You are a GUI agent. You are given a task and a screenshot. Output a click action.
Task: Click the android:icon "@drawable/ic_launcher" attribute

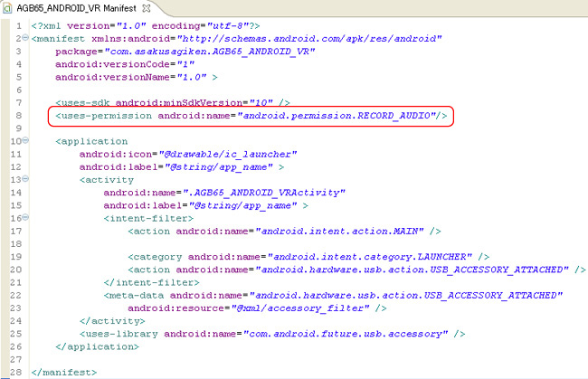(x=188, y=154)
